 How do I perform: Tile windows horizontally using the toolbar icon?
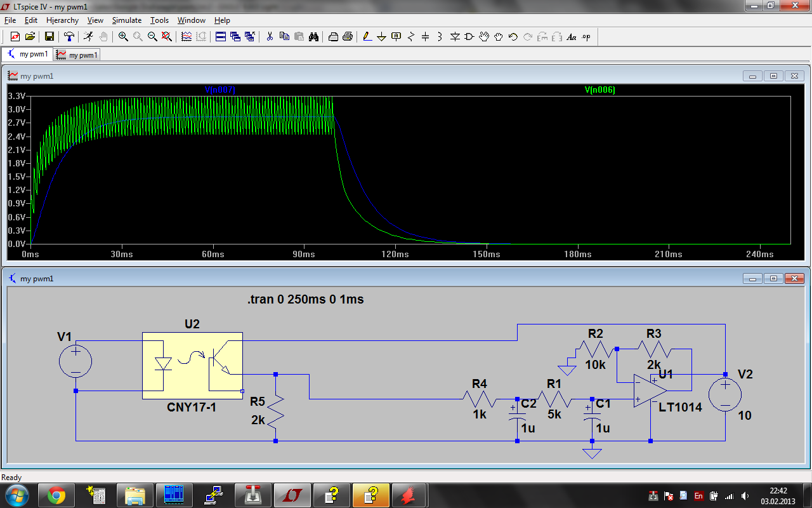(221, 37)
